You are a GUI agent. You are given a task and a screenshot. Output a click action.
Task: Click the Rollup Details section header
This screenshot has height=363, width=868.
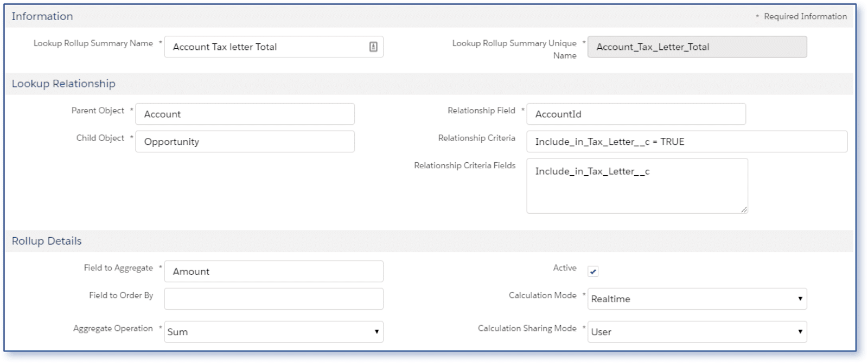pyautogui.click(x=47, y=241)
